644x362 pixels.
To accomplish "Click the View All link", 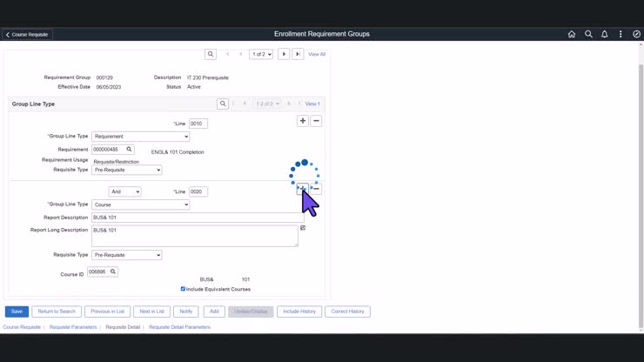I will pyautogui.click(x=317, y=54).
